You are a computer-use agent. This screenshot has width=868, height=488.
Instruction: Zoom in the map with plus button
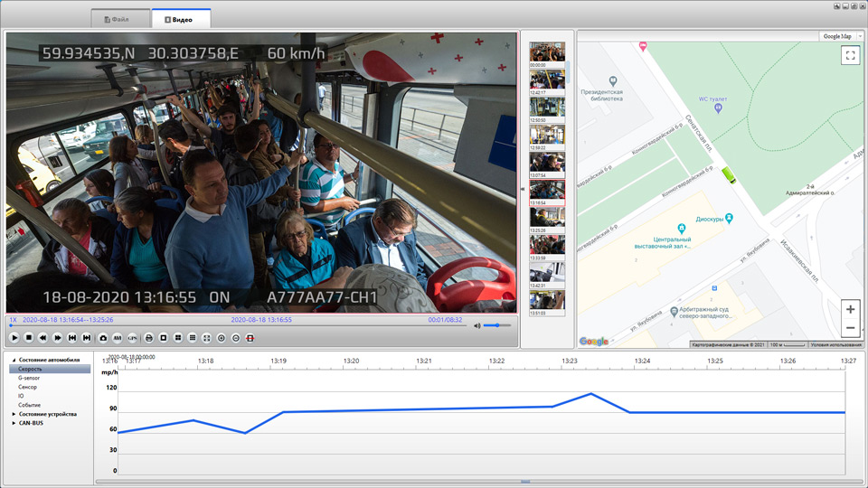point(849,310)
